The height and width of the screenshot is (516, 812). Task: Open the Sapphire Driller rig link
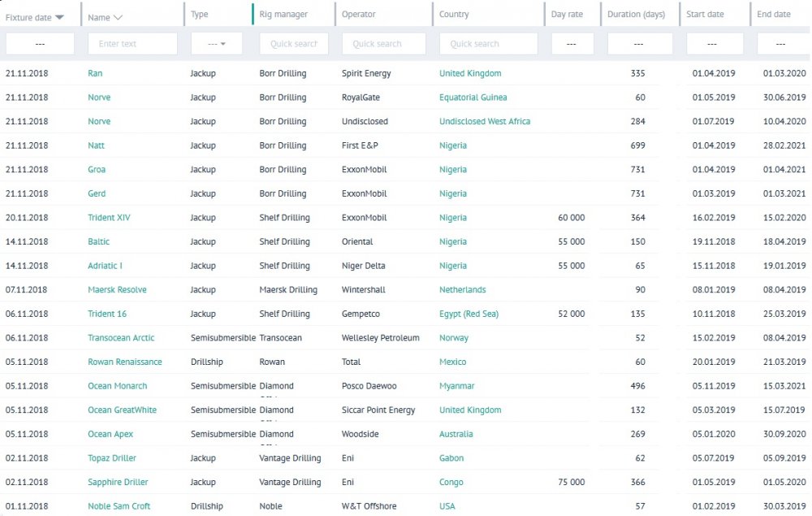[x=118, y=482]
